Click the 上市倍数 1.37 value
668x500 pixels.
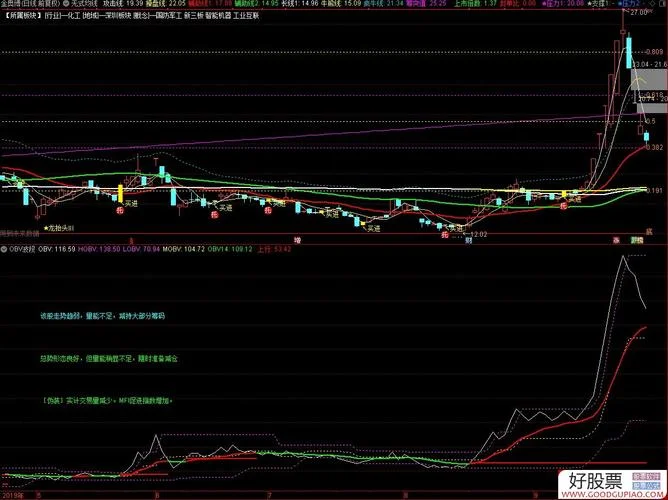pos(475,3)
